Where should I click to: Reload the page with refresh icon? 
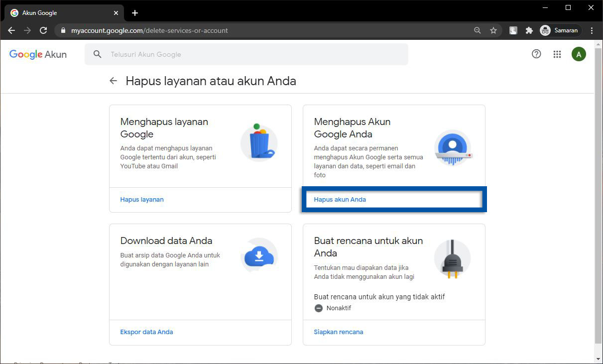[x=43, y=30]
